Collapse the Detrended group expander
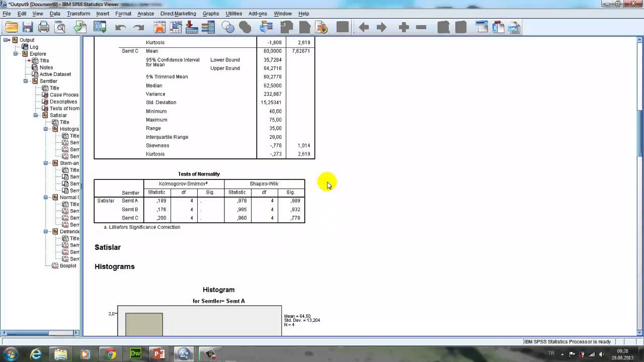This screenshot has width=644, height=362. point(46,232)
